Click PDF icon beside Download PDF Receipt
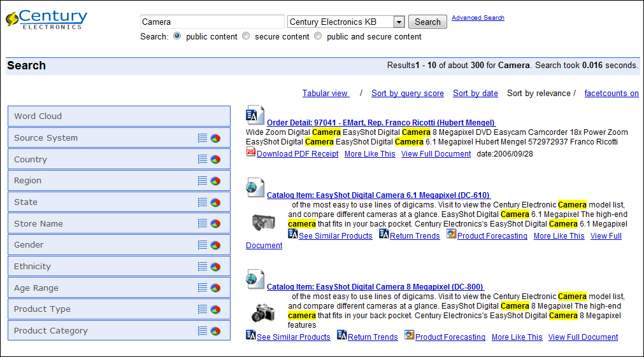Viewport: 644px width, 357px height. pyautogui.click(x=250, y=152)
